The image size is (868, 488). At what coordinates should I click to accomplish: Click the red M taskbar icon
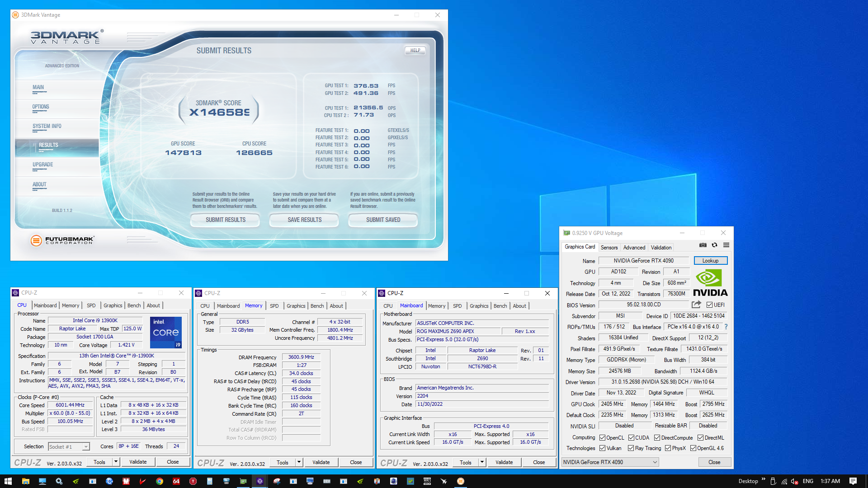point(126,481)
